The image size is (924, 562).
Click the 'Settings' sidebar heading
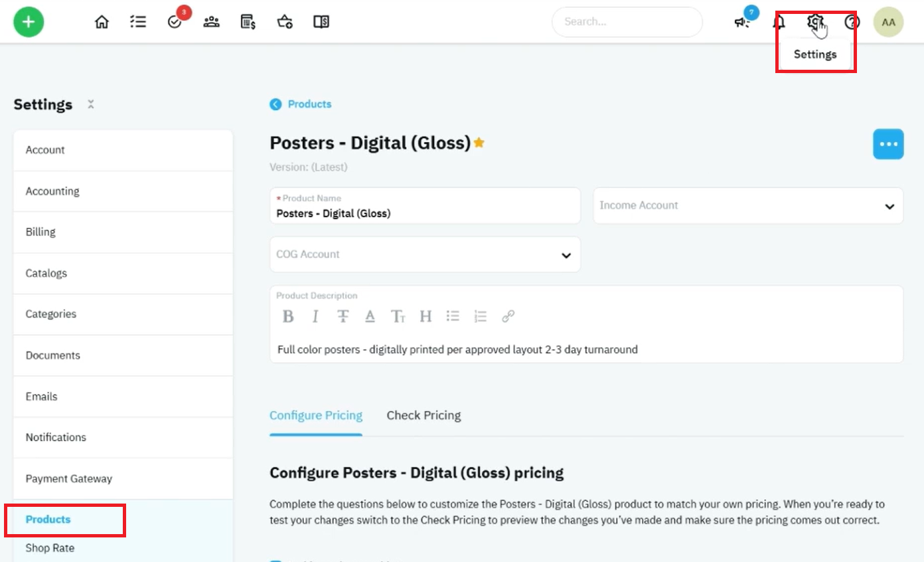(x=43, y=105)
